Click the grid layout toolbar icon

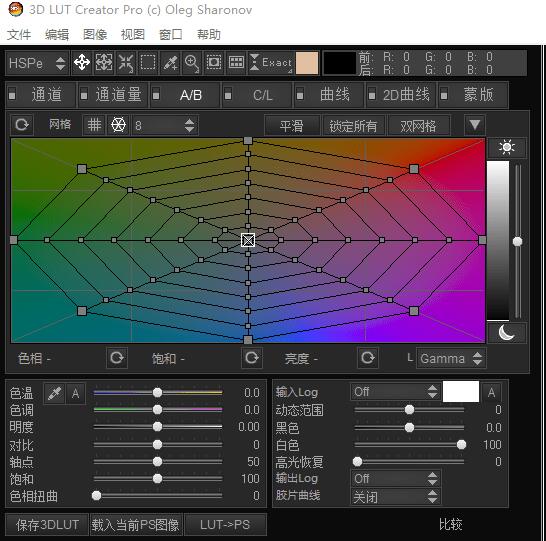coord(236,63)
